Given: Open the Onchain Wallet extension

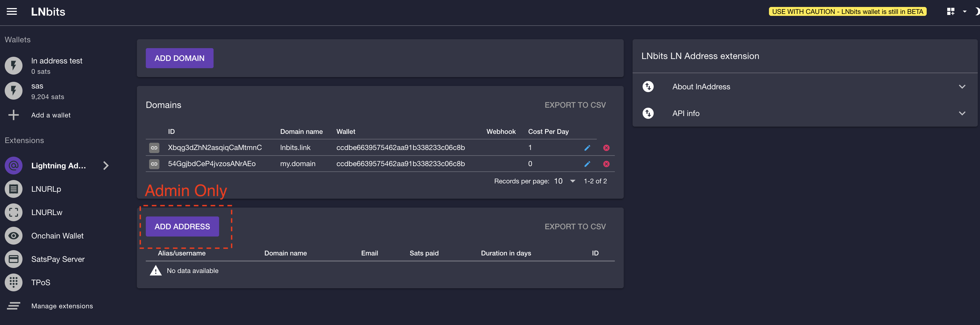Looking at the screenshot, I should point(14,235).
